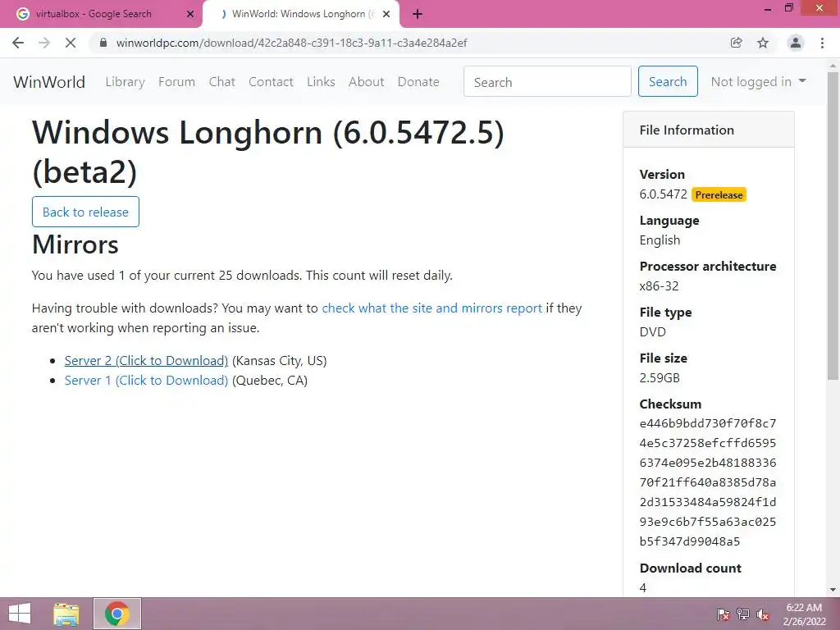Image resolution: width=840 pixels, height=630 pixels.
Task: Open Contact in WinWorld navbar
Action: pyautogui.click(x=271, y=82)
